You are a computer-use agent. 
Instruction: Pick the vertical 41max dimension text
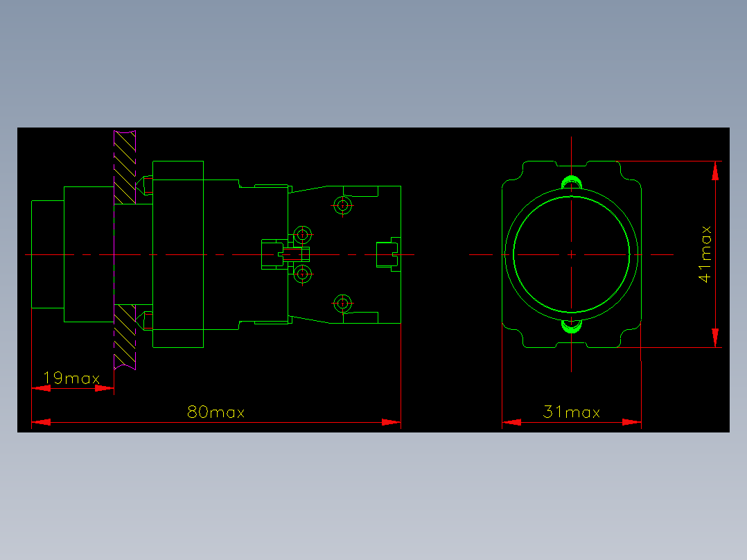coord(705,254)
